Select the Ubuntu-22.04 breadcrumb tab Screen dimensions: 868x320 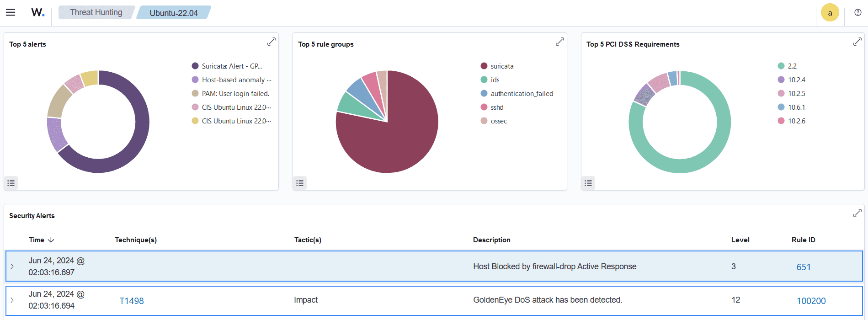[x=174, y=13]
